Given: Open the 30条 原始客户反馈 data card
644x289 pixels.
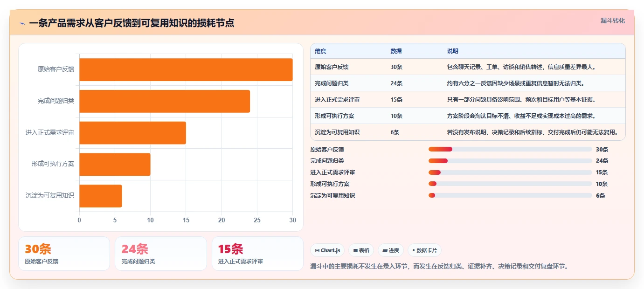Looking at the screenshot, I should [64, 254].
